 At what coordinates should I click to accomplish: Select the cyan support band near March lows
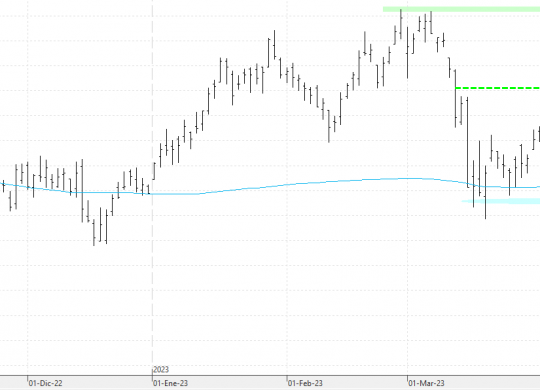coord(501,201)
